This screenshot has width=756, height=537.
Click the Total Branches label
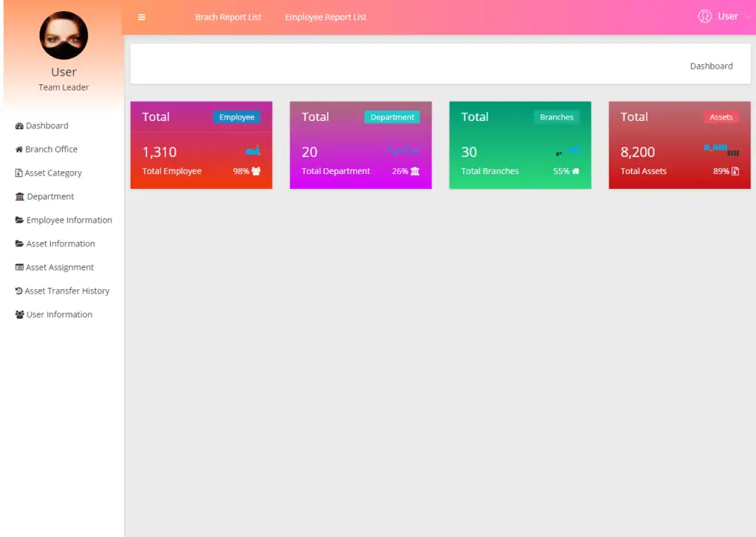click(490, 171)
